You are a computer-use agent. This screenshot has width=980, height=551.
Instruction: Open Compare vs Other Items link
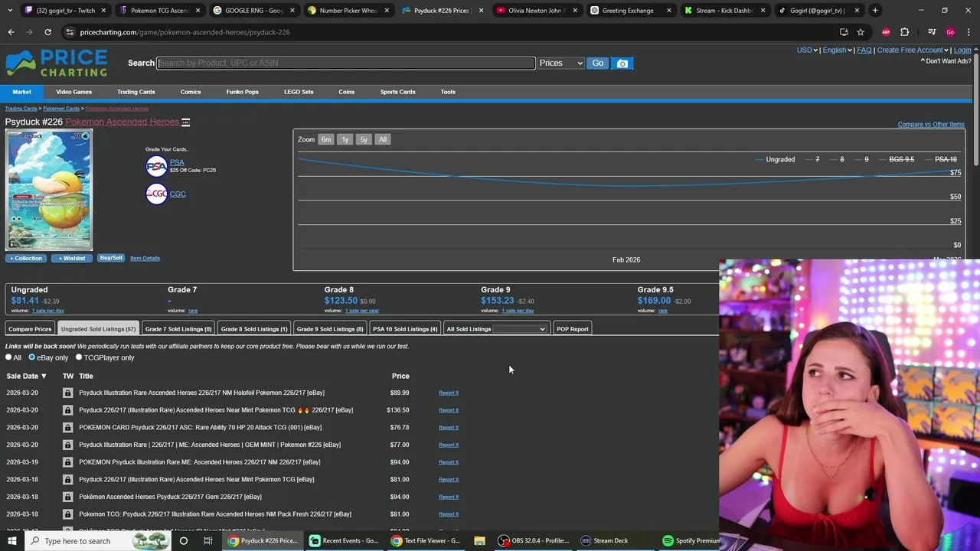click(931, 124)
